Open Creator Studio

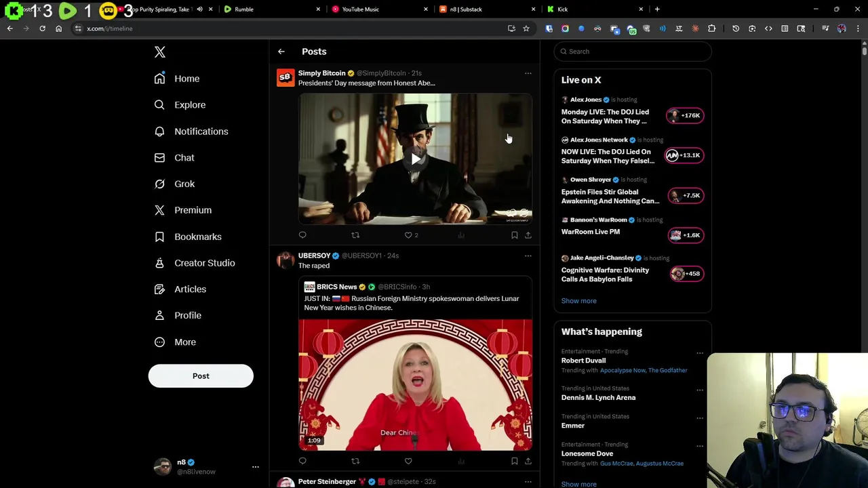[195, 263]
